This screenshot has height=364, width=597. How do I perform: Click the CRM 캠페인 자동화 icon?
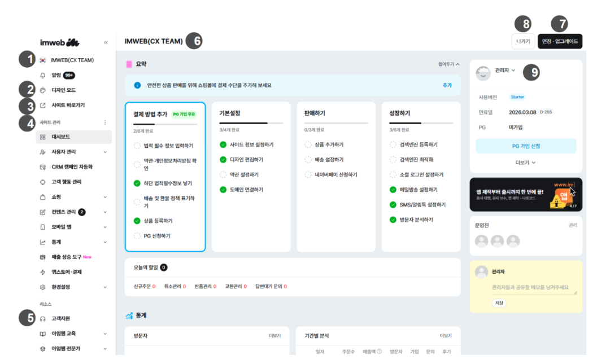(x=43, y=167)
